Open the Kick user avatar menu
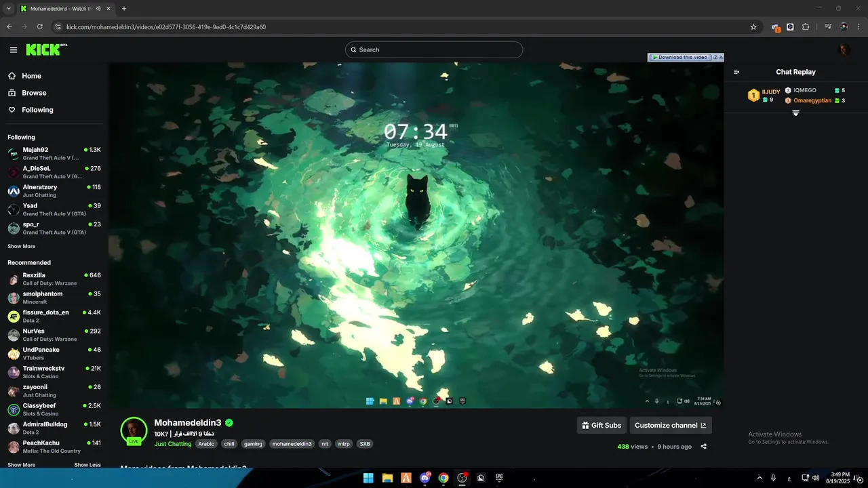Viewport: 868px width, 488px height. click(x=844, y=49)
